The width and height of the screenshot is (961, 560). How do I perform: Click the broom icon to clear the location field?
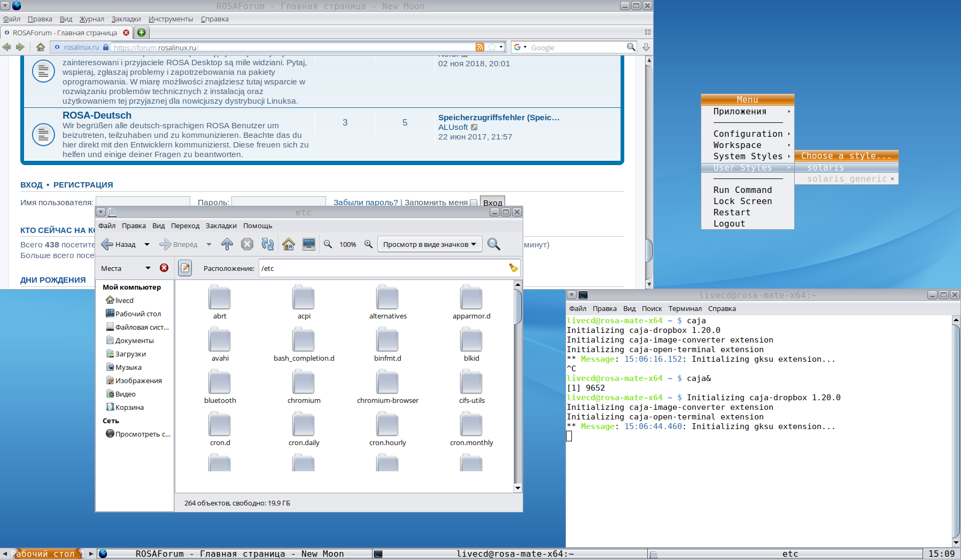pyautogui.click(x=513, y=268)
